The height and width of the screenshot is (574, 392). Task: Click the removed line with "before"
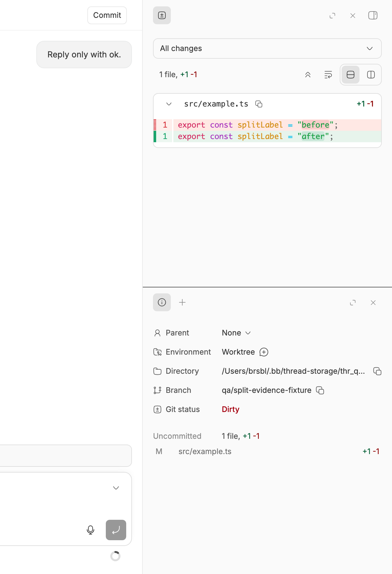267,125
